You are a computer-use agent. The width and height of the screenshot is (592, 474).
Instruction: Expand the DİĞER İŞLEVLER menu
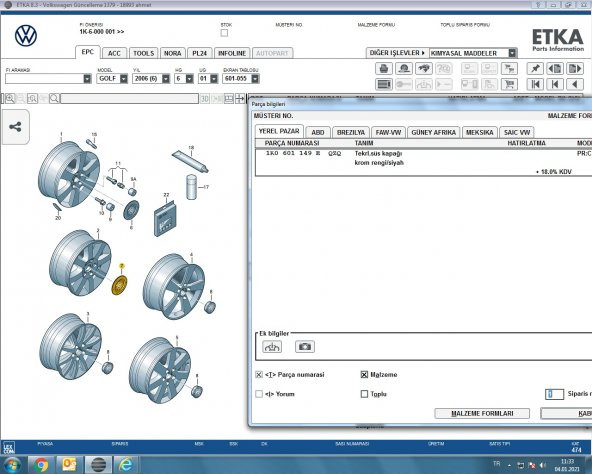397,53
